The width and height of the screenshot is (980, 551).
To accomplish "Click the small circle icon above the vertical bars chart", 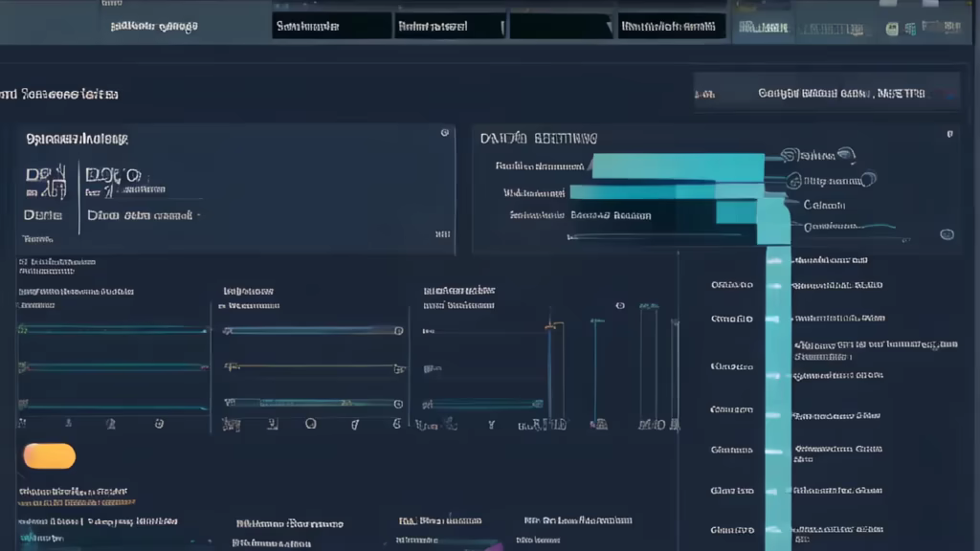I will (x=619, y=306).
